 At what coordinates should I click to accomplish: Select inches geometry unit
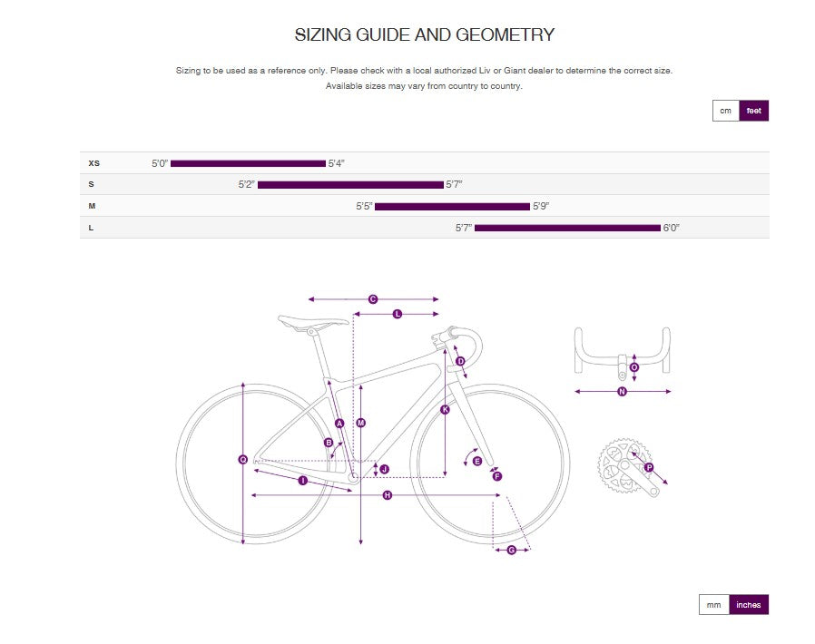click(x=749, y=604)
